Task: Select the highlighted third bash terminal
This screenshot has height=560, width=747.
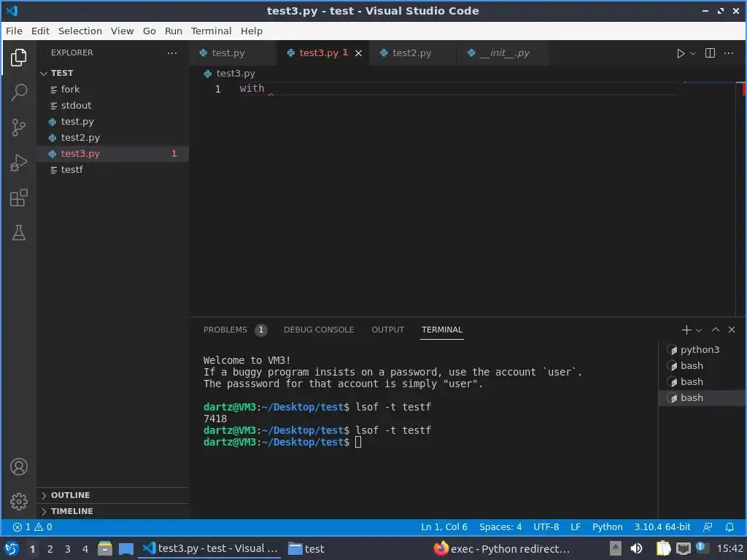Action: pos(703,398)
